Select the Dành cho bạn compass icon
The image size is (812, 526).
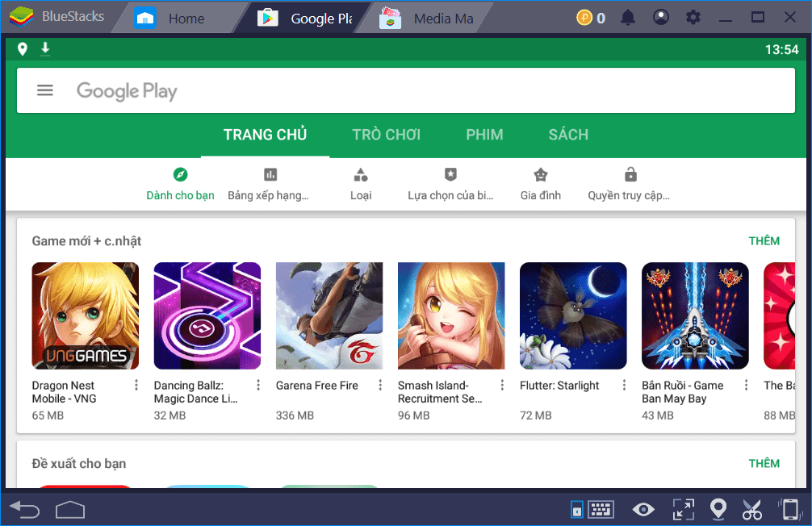[180, 174]
